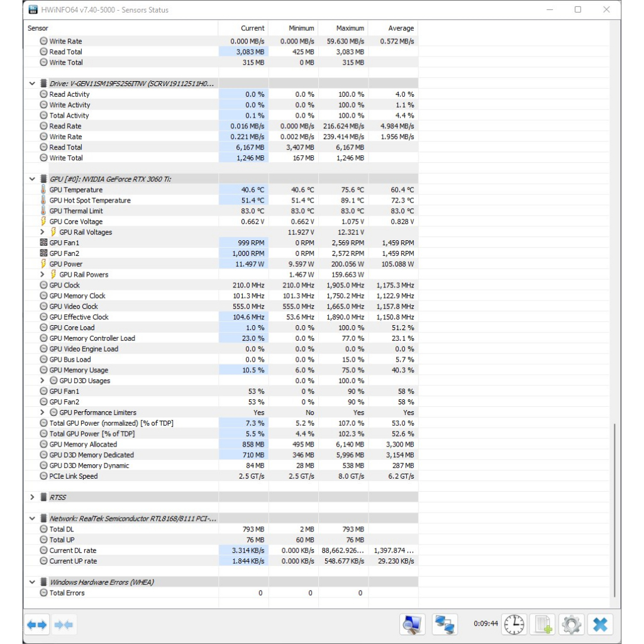Expand the RTSS section
The image size is (644, 644).
32,497
